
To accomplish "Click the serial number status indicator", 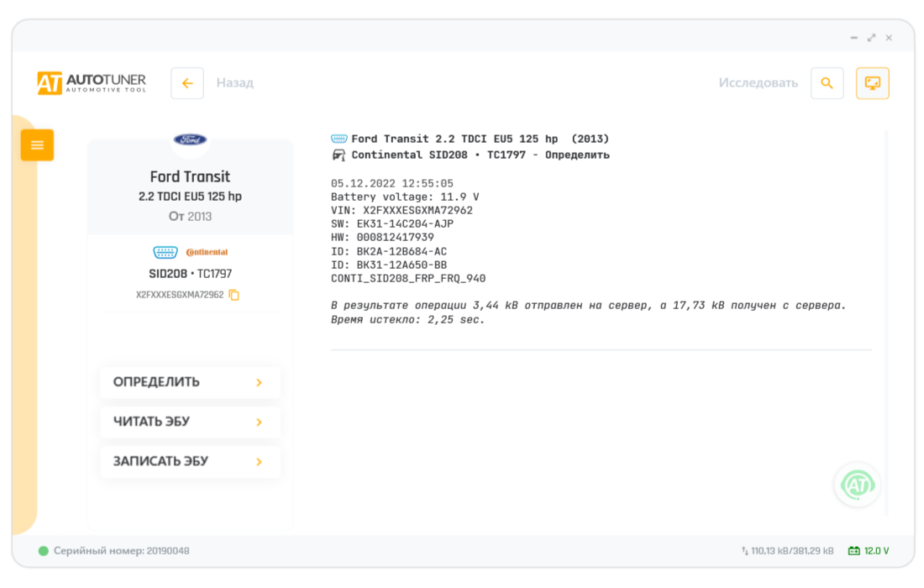I will (44, 551).
